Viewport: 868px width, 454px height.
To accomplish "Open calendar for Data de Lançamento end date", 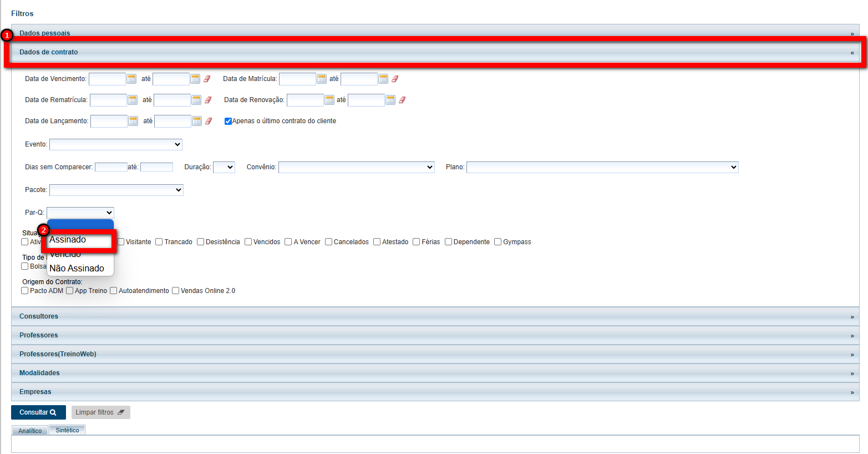I will pos(197,121).
